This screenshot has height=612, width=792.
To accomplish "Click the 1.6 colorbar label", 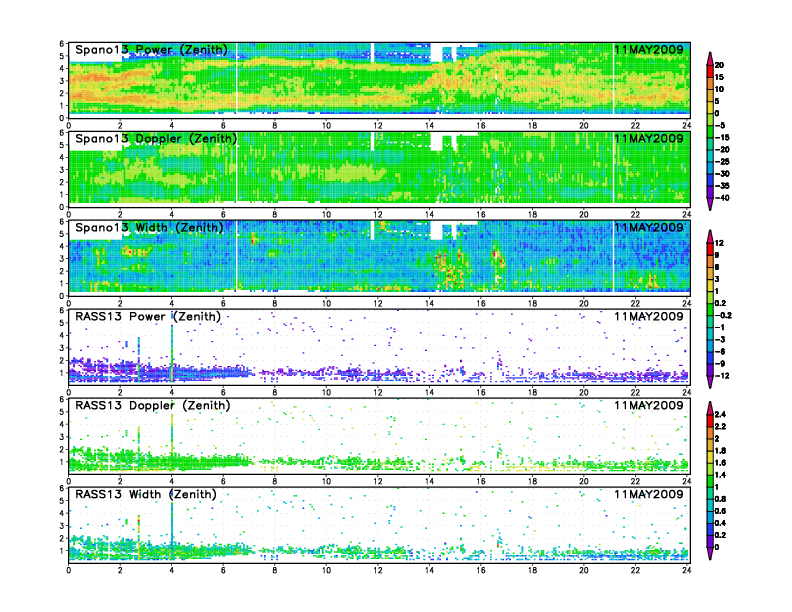I will tap(721, 463).
